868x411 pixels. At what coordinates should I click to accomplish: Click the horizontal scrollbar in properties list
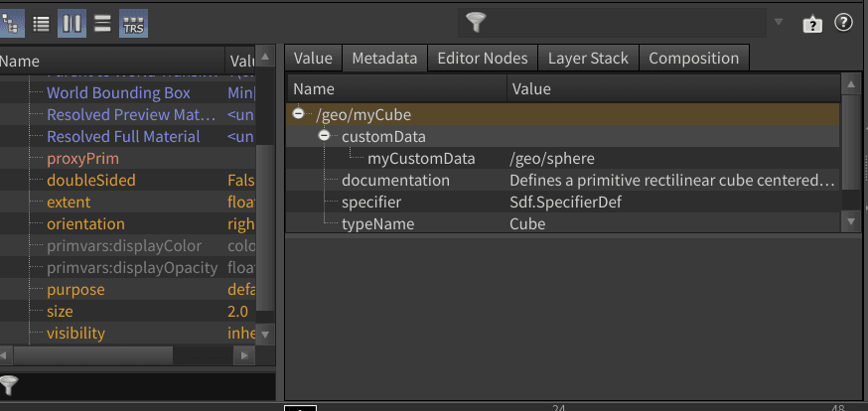tap(129, 354)
